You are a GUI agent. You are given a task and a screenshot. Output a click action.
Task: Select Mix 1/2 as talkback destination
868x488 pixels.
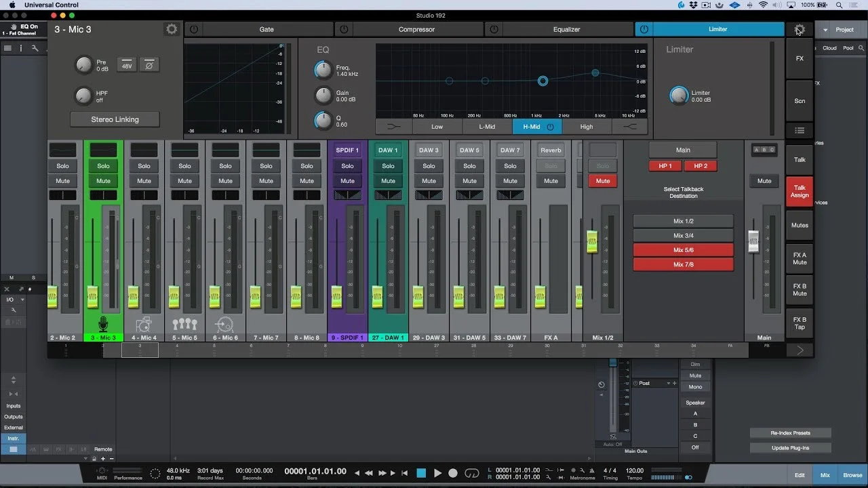click(683, 222)
